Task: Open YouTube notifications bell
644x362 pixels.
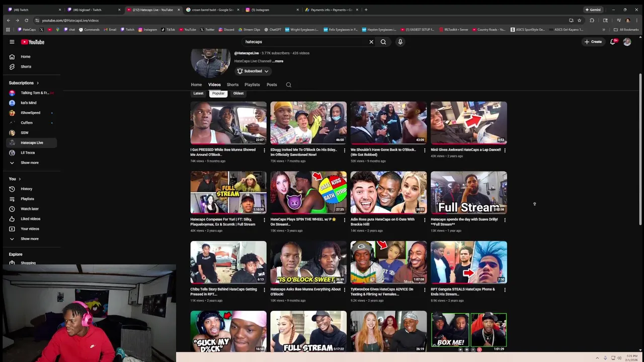Action: click(613, 42)
